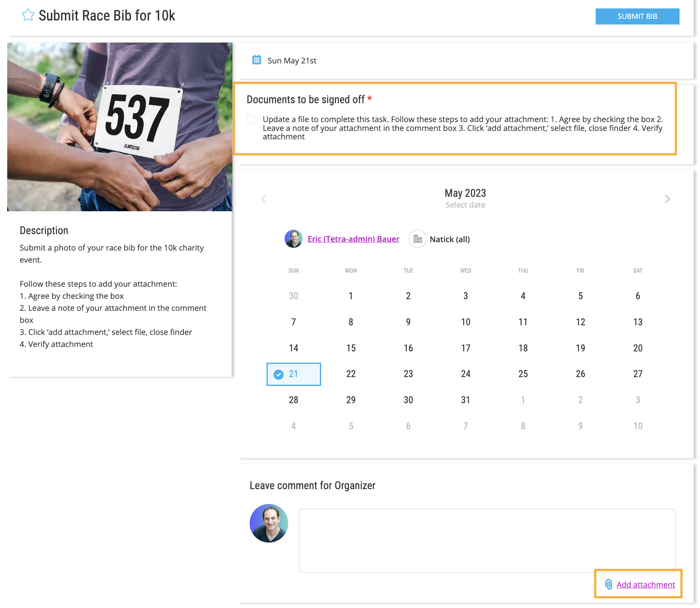This screenshot has height=608, width=700.
Task: Click the Add attachment link
Action: [646, 585]
